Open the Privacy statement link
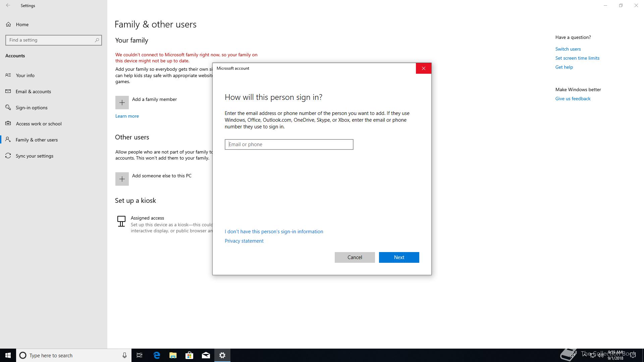This screenshot has height=362, width=644. [244, 241]
